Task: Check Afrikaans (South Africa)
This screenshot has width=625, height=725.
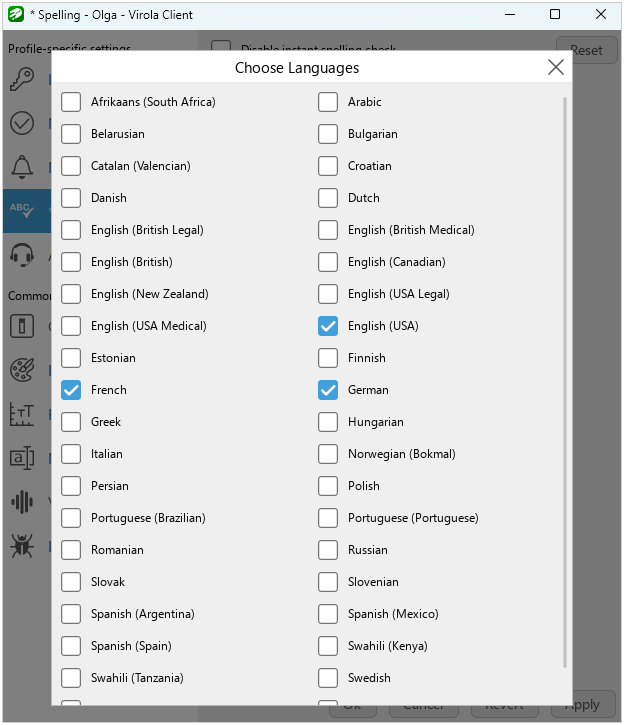Action: [x=71, y=102]
